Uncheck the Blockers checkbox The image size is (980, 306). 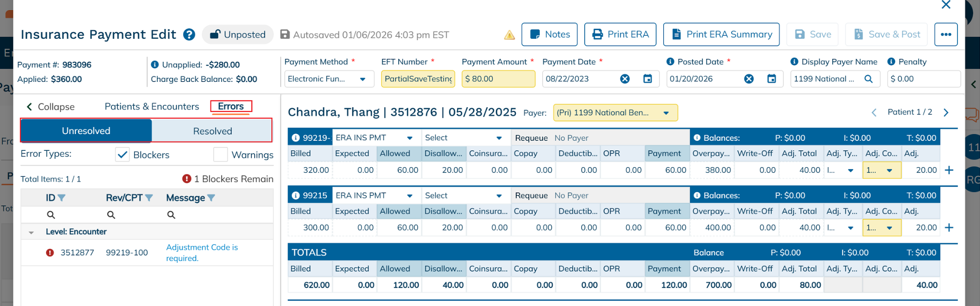pyautogui.click(x=122, y=155)
